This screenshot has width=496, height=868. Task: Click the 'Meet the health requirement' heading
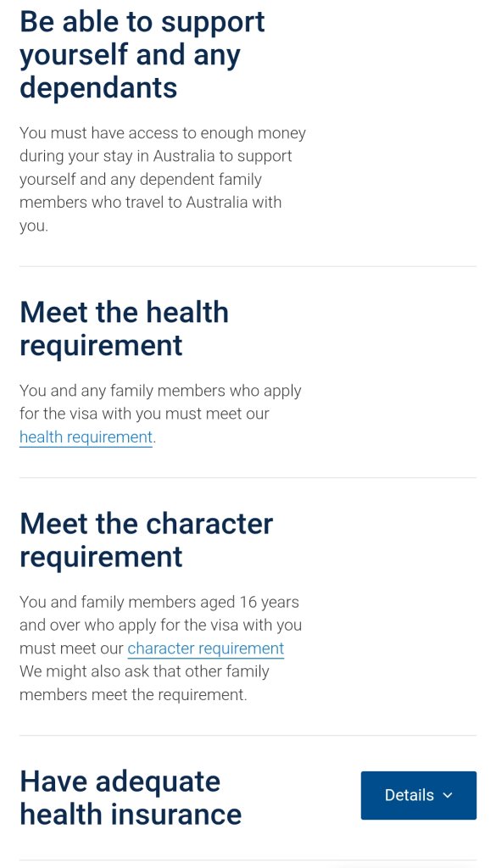[124, 328]
